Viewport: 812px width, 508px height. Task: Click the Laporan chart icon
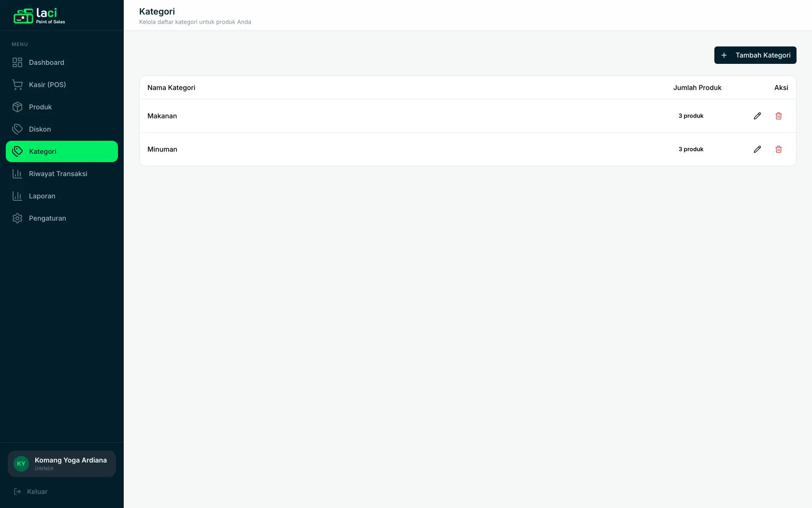click(17, 196)
